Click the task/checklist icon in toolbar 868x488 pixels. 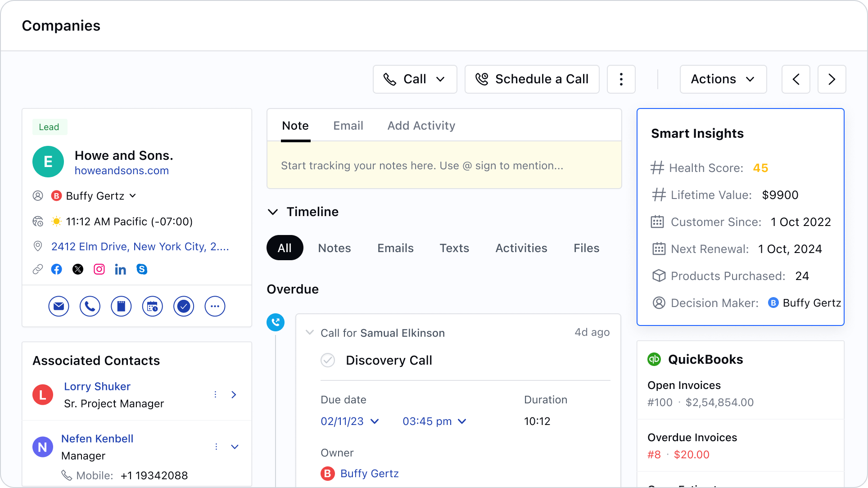183,306
